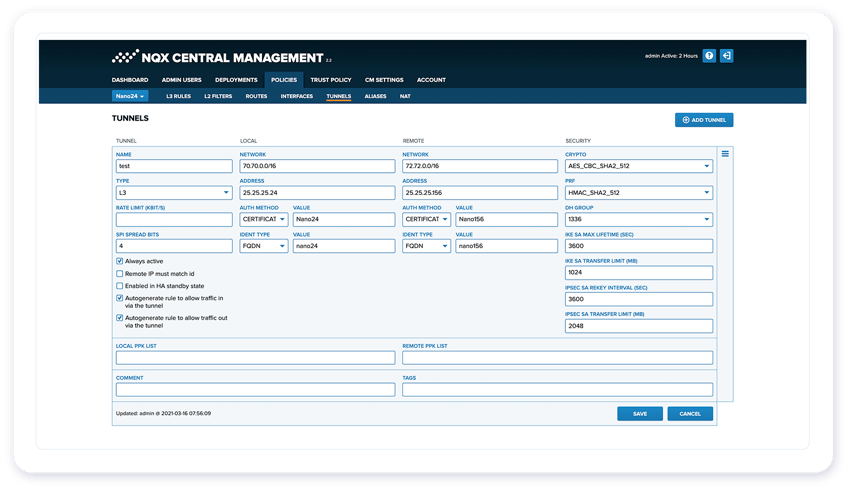
Task: Expand the Crypto AES_CBC_SHA2_512 dropdown
Action: pos(638,166)
